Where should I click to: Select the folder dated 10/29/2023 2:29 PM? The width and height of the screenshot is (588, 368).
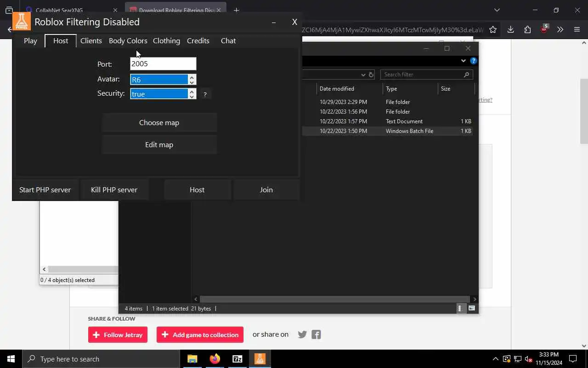tap(388, 102)
